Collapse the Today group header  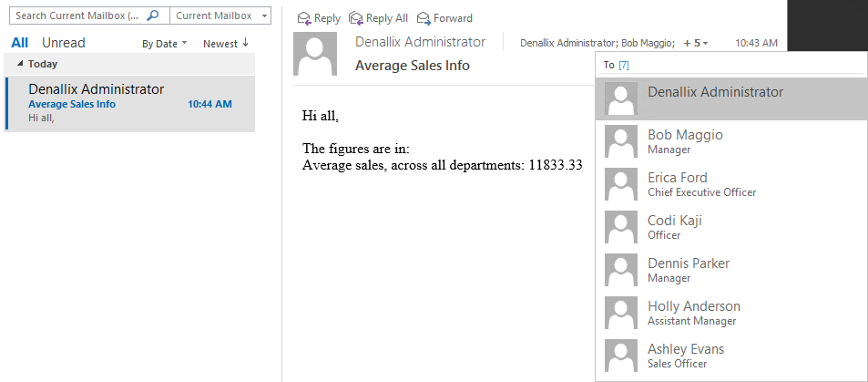[x=21, y=65]
